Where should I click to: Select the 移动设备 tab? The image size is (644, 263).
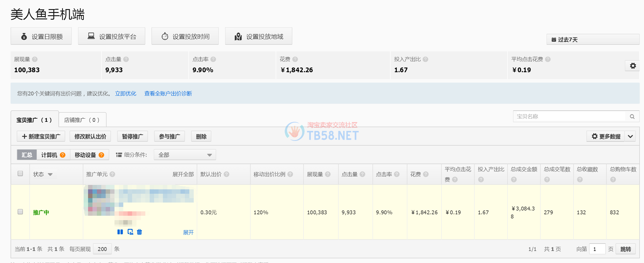[85, 155]
